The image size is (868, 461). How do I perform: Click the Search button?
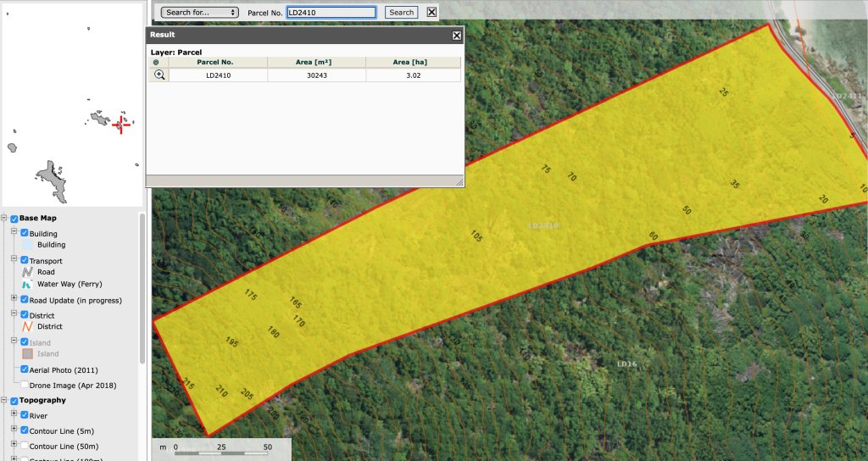(401, 12)
